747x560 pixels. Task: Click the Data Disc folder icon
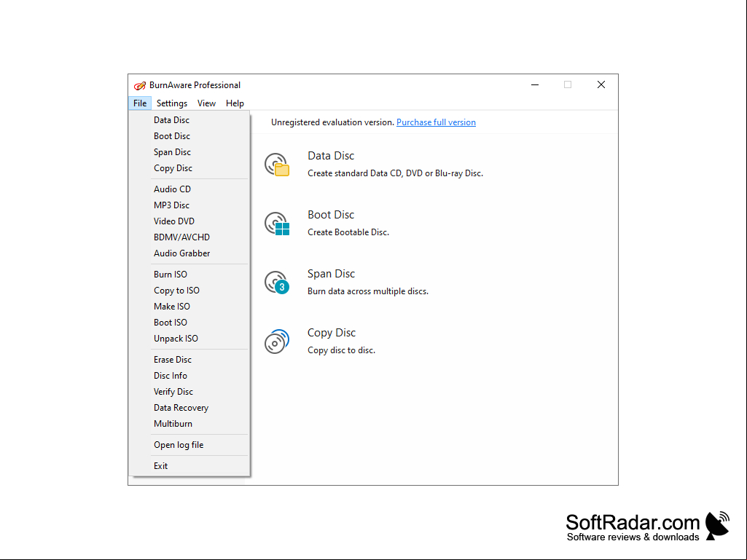coord(277,165)
